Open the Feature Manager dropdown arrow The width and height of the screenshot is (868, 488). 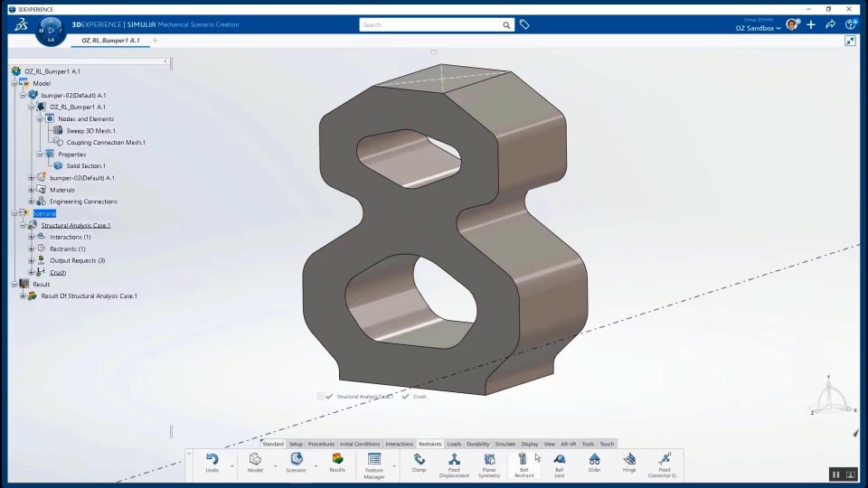pos(394,466)
